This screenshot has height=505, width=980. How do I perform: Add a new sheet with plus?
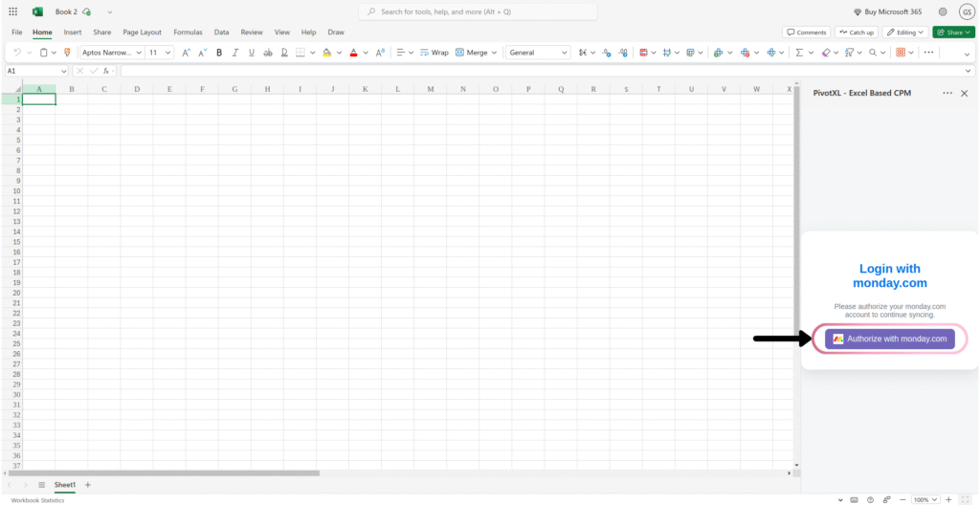tap(87, 485)
